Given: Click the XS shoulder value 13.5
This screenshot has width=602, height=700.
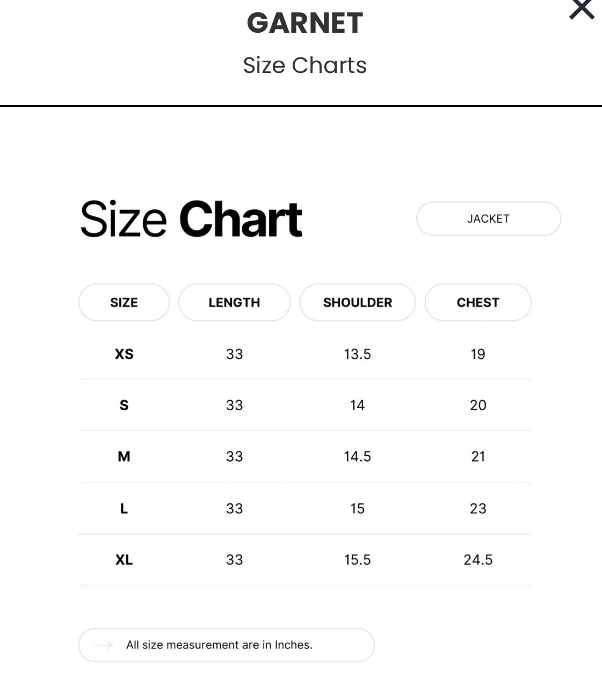Looking at the screenshot, I should [358, 354].
